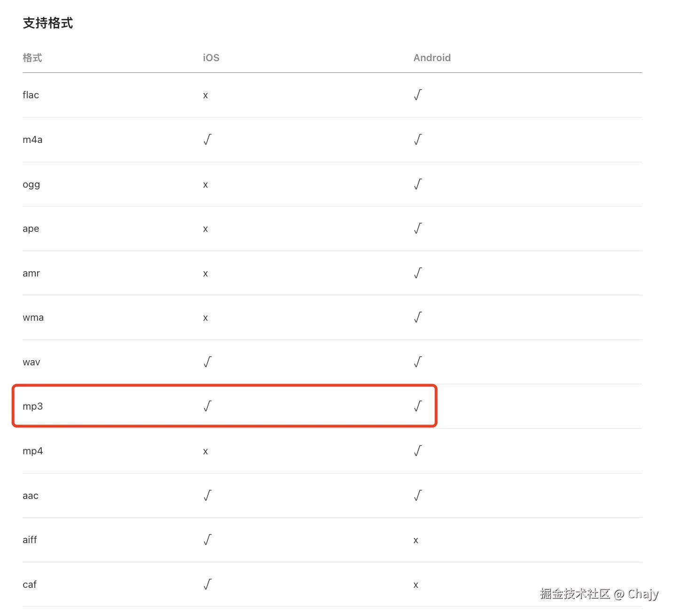
Task: Click the iOS x mark for ogg
Action: (x=205, y=185)
